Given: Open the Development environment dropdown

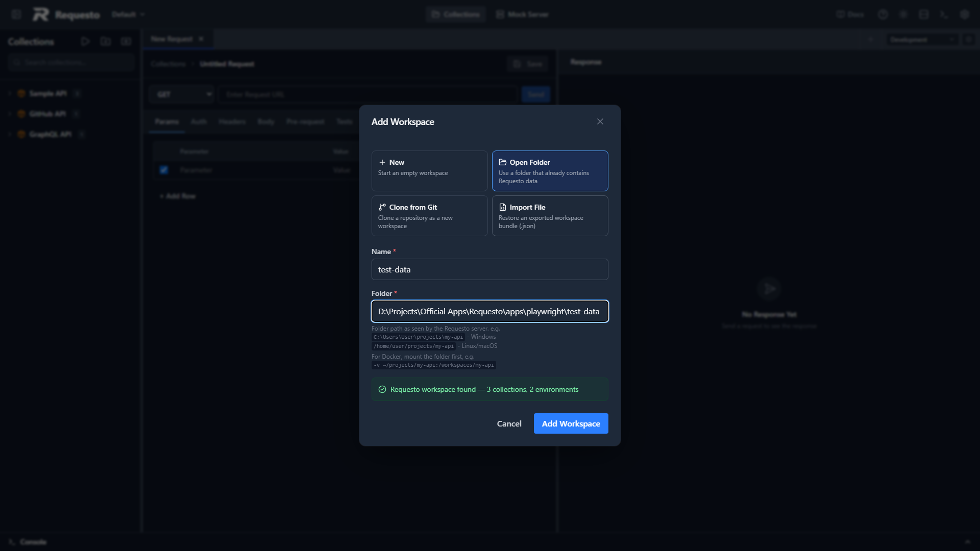Looking at the screenshot, I should pyautogui.click(x=922, y=39).
